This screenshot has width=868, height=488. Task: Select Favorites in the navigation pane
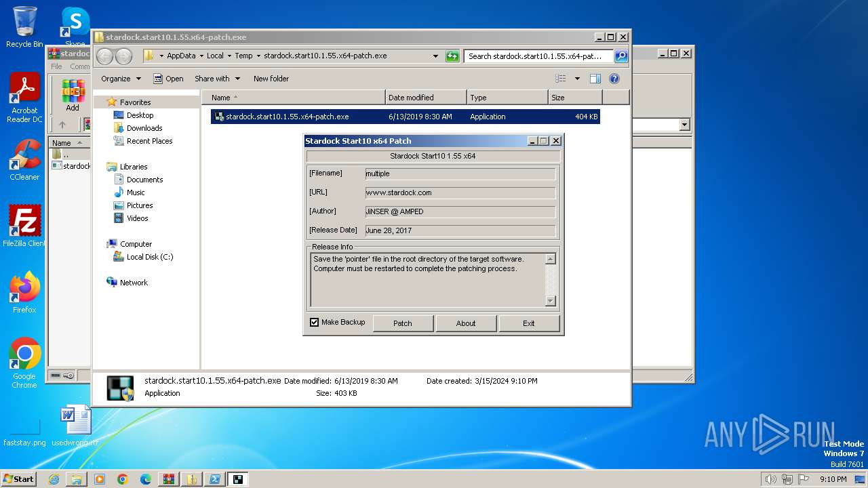coord(136,102)
